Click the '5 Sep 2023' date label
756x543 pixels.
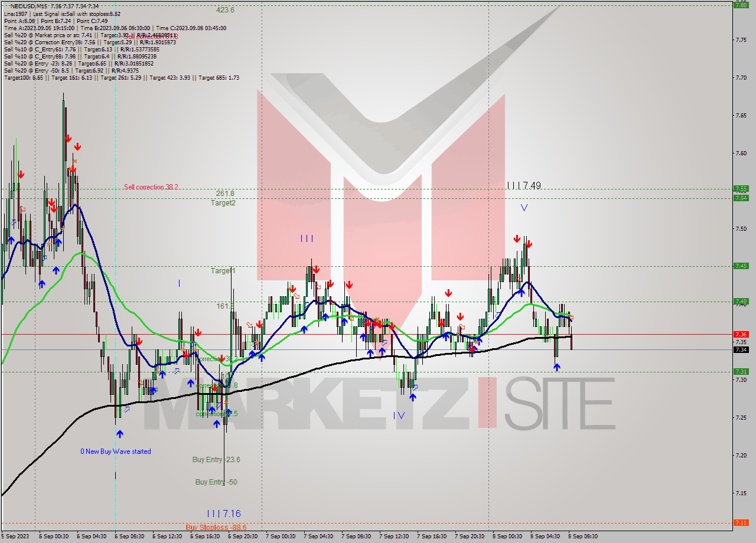pyautogui.click(x=14, y=537)
